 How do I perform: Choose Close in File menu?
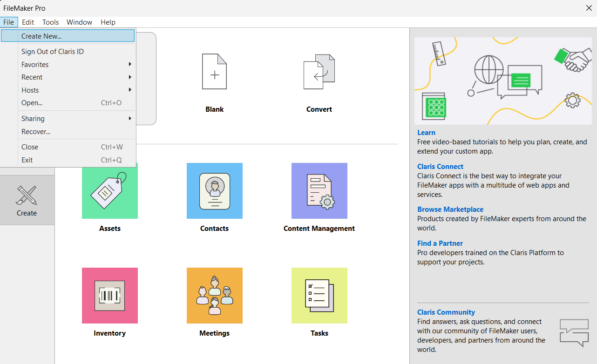click(68, 147)
